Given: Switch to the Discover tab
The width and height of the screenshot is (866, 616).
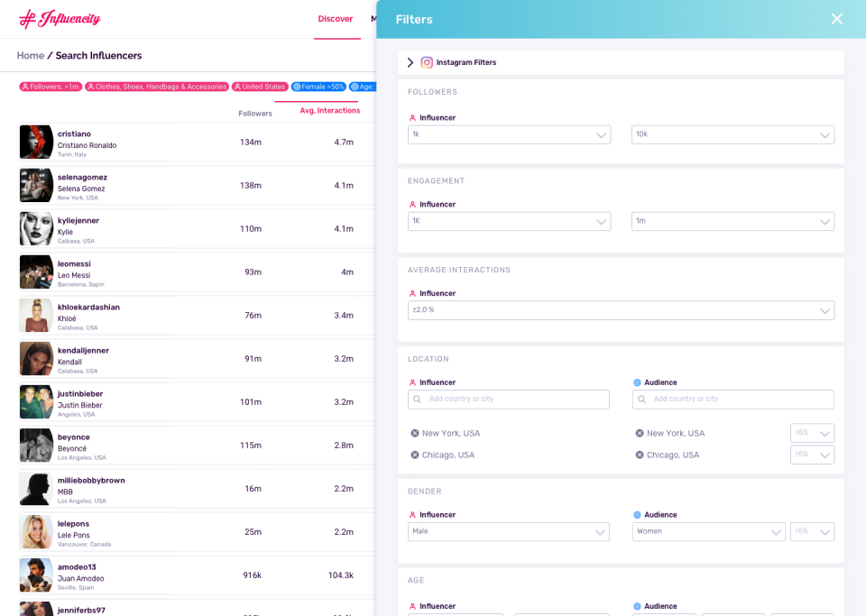Looking at the screenshot, I should tap(336, 18).
